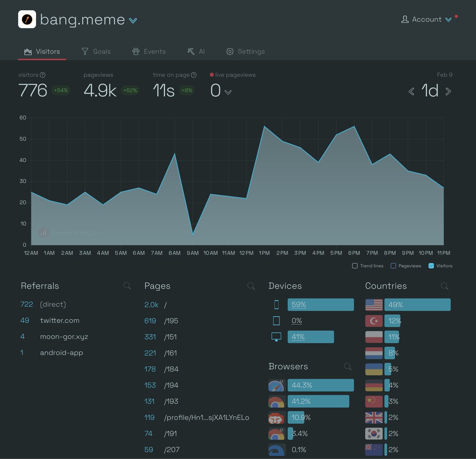Switch to the Events tab

(149, 52)
